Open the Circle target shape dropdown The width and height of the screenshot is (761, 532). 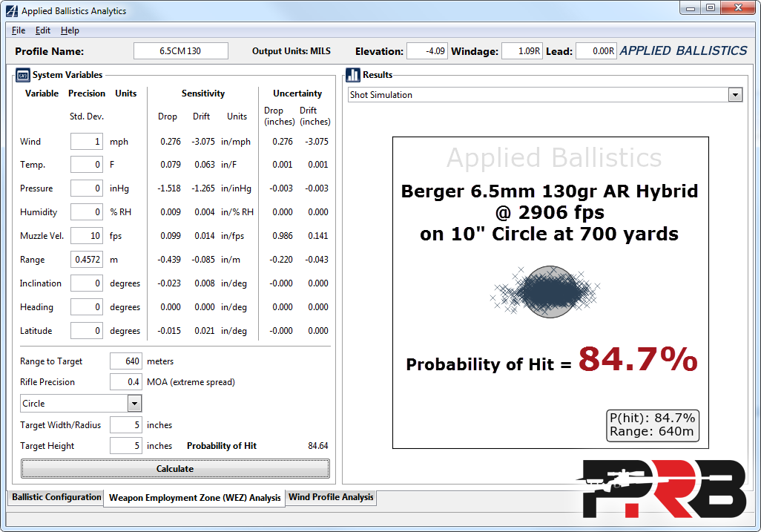tap(134, 404)
